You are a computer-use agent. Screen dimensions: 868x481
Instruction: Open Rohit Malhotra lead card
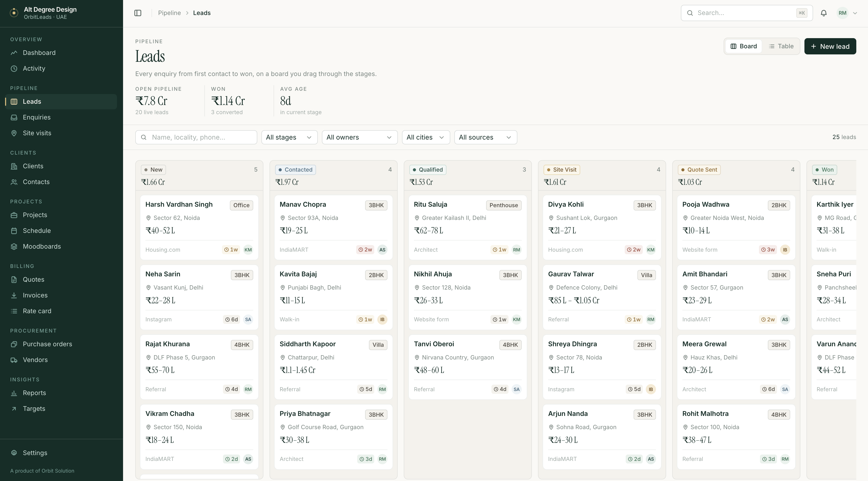pyautogui.click(x=736, y=437)
